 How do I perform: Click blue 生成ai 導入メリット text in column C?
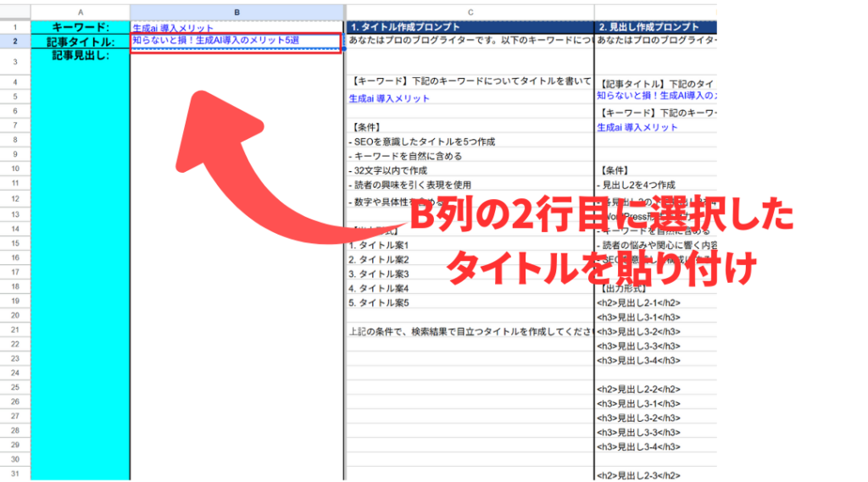coord(390,98)
